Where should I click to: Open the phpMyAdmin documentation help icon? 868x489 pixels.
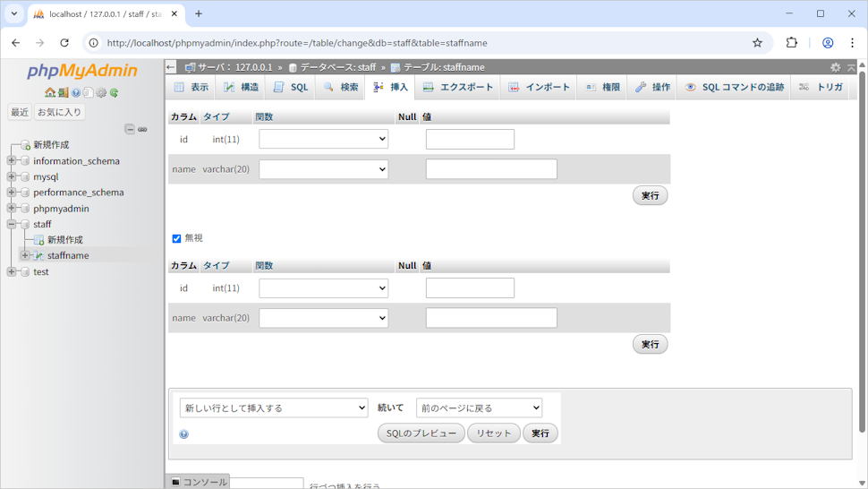76,92
